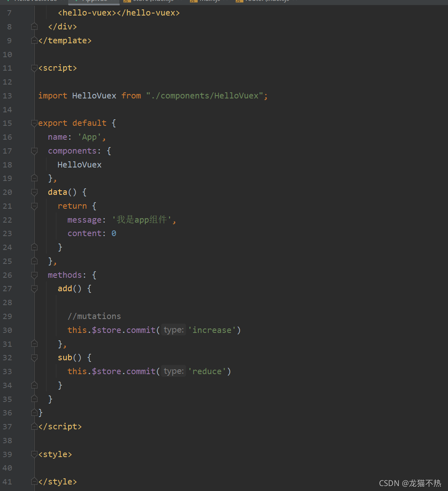Screen dimensions: 448x491
Task: Click the </style> closing tag text
Action: [58, 482]
